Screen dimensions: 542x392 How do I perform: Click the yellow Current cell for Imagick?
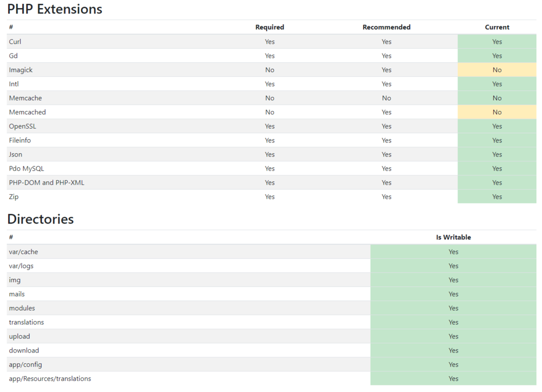497,70
